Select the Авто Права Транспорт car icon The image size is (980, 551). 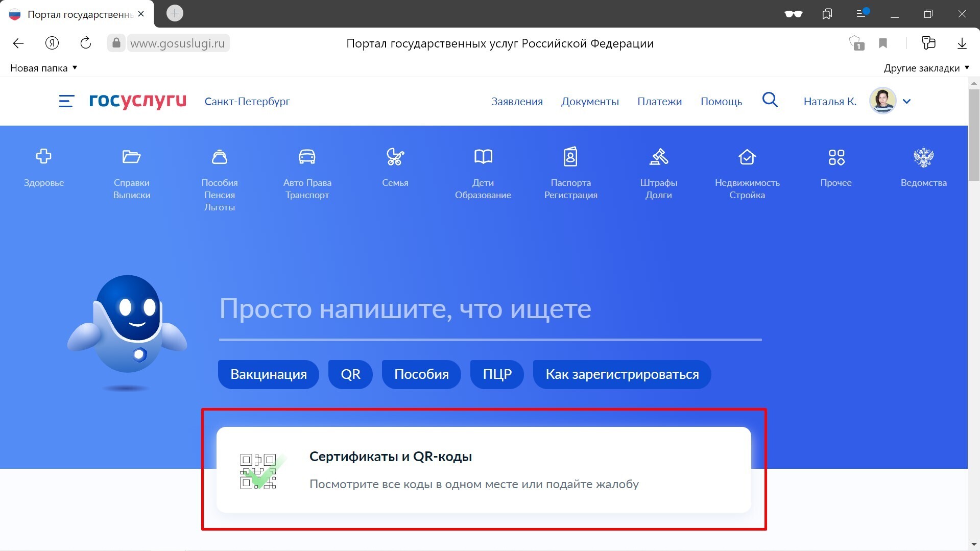coord(307,157)
